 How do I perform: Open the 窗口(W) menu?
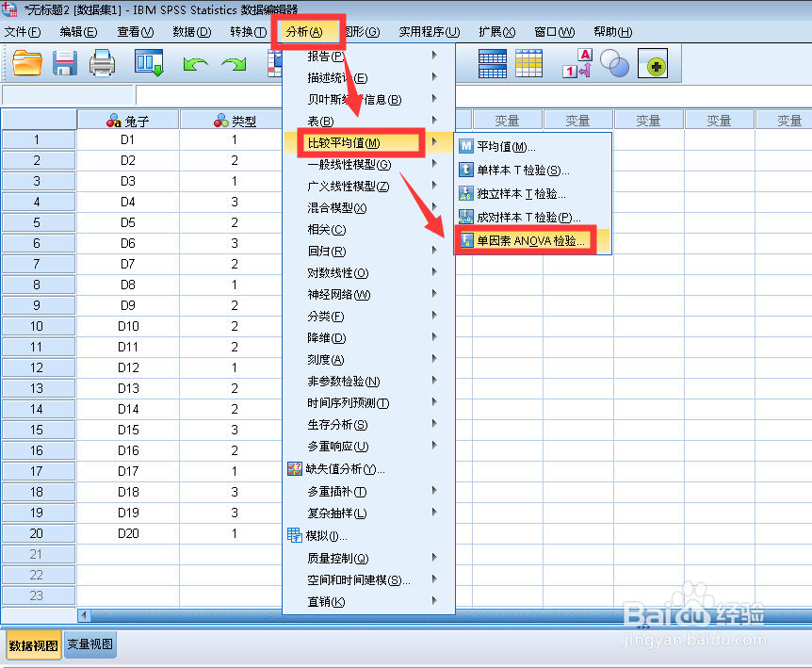(x=554, y=32)
